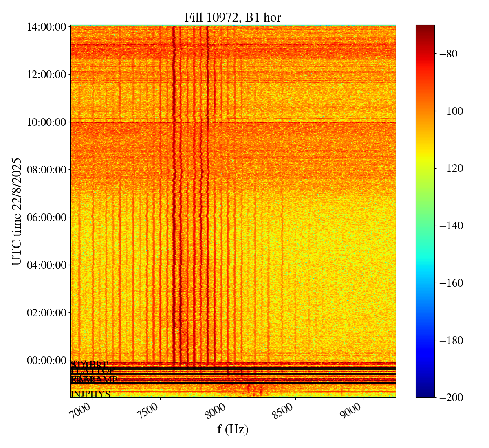The image size is (489, 448).
Task: Select the 10:00:00 time tick label
Action: pos(46,122)
